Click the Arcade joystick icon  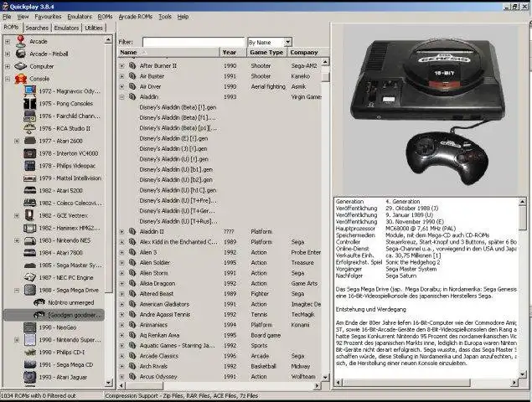point(21,41)
